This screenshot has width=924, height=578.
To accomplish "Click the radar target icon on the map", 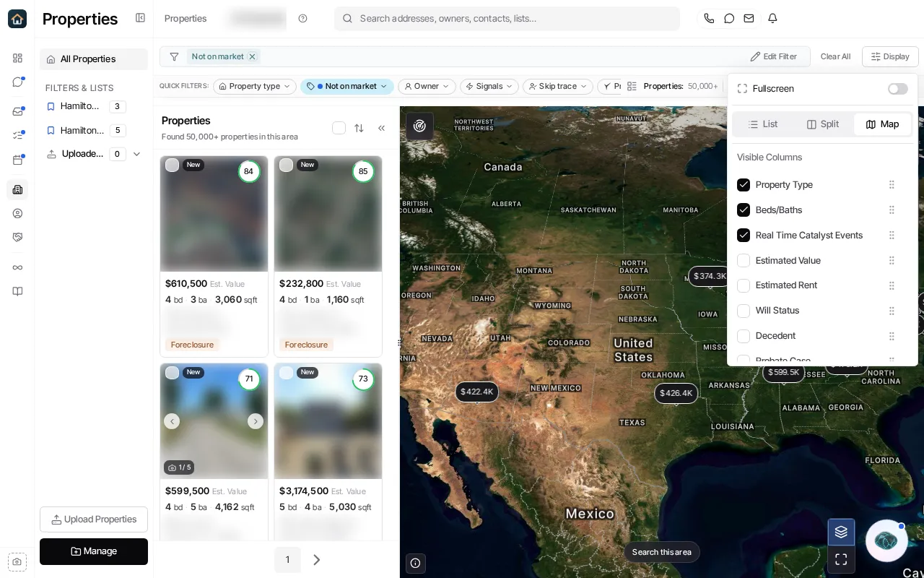I will click(419, 126).
